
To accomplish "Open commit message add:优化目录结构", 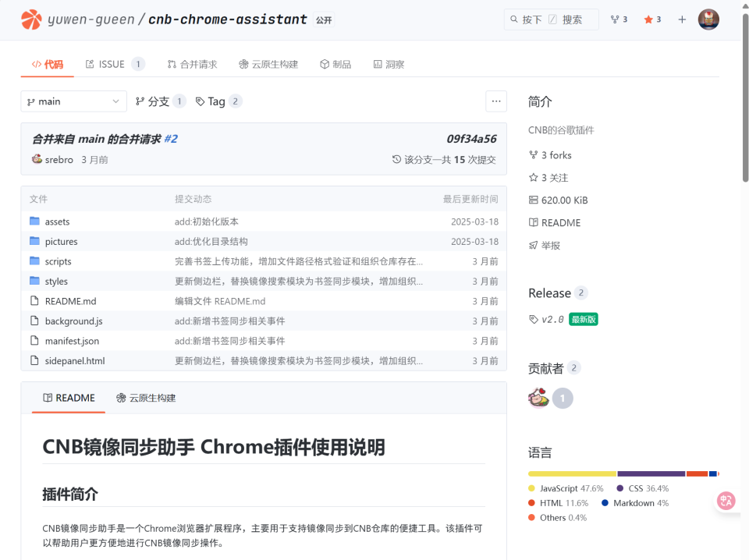I will tap(211, 242).
